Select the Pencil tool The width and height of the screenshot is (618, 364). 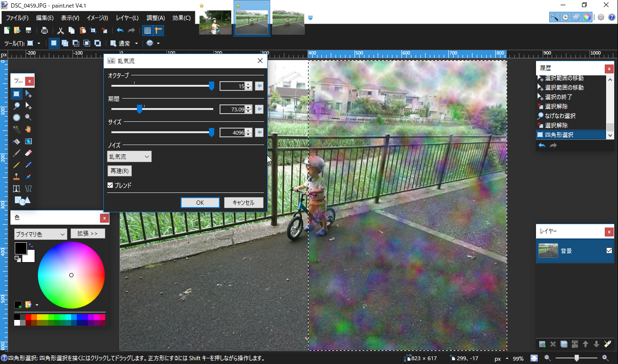(17, 165)
